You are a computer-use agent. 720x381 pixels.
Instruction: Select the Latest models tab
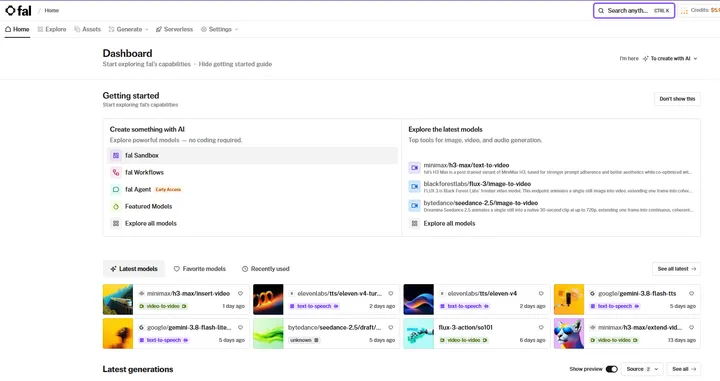134,269
